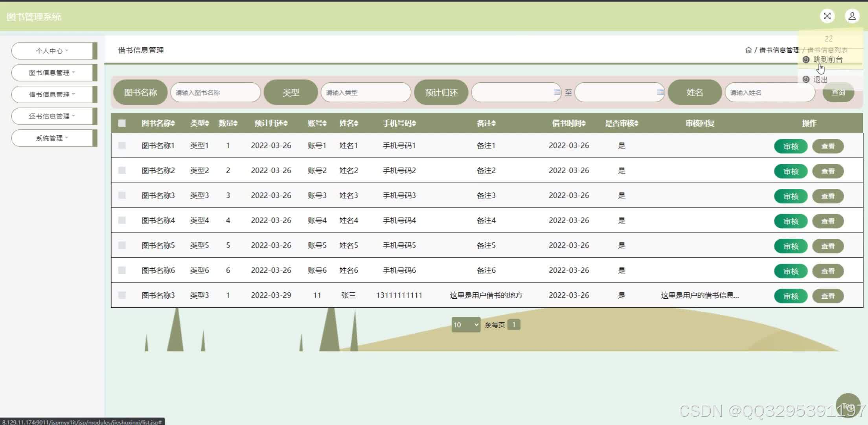Check the row for 图书名称6
The height and width of the screenshot is (425, 868).
[122, 270]
